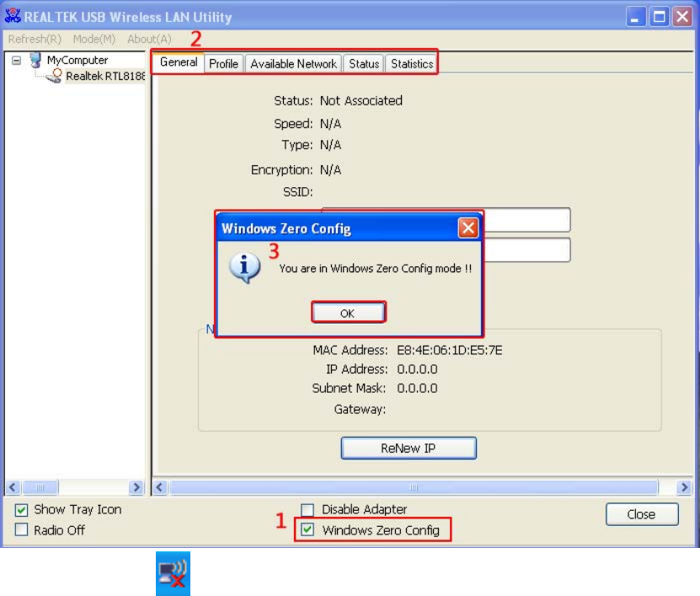Click the info icon in the Zero Config dialog
700x596 pixels.
pyautogui.click(x=244, y=267)
